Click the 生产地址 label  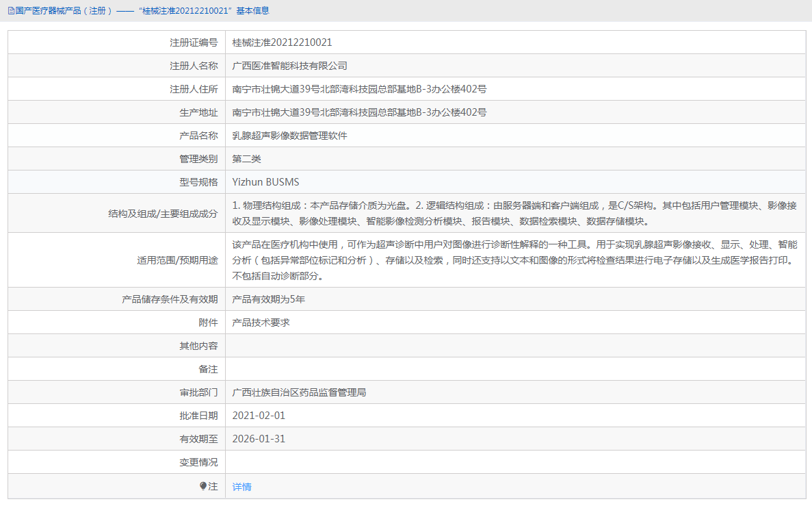[198, 112]
